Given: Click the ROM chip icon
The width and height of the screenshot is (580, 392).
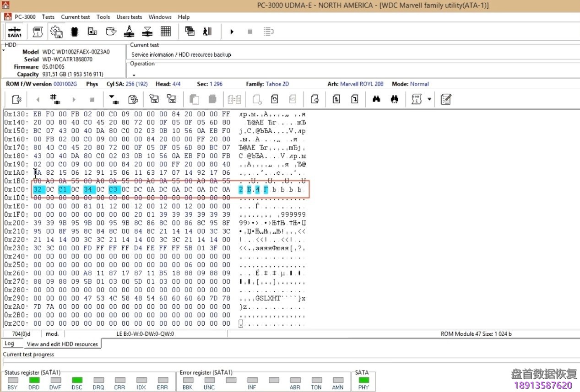Looking at the screenshot, I should coord(74,32).
